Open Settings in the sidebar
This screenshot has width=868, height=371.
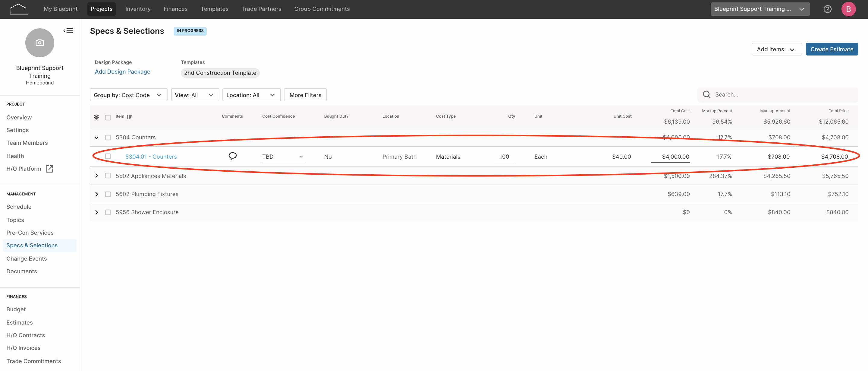coord(17,130)
